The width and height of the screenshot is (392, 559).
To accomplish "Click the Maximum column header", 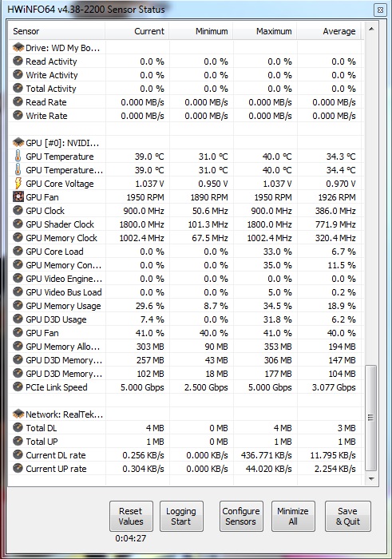I will [265, 31].
